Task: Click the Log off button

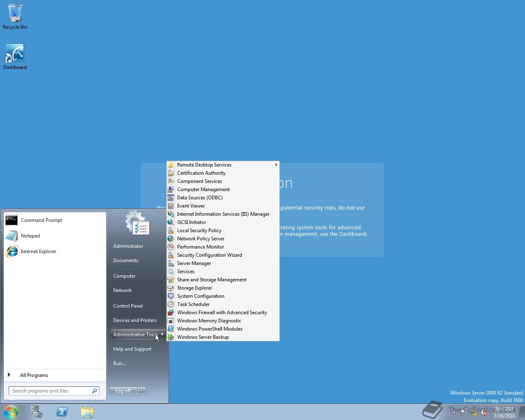Action: (x=123, y=391)
